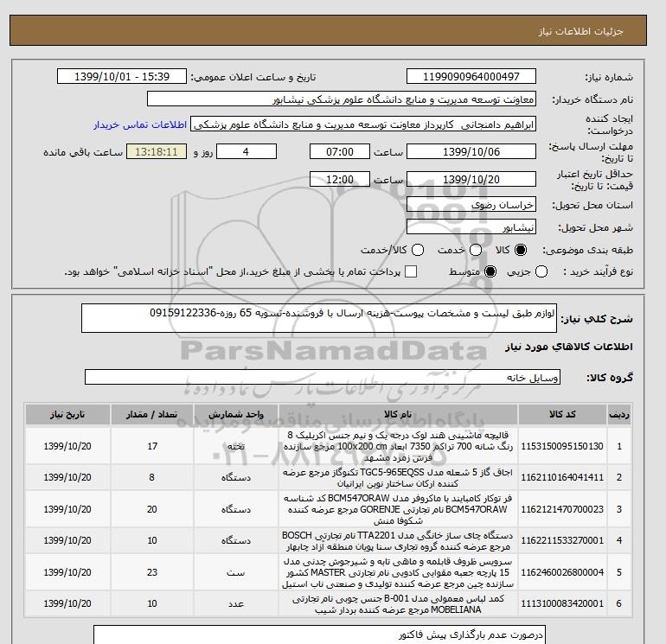Image resolution: width=666 pixels, height=644 pixels.
Task: Click the MASTER cookware set item name
Action: [398, 572]
